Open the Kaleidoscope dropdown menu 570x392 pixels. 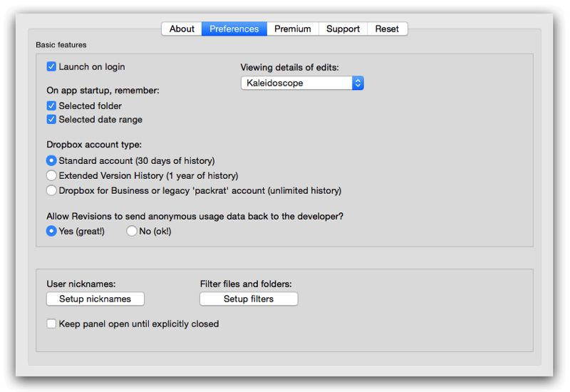(302, 83)
